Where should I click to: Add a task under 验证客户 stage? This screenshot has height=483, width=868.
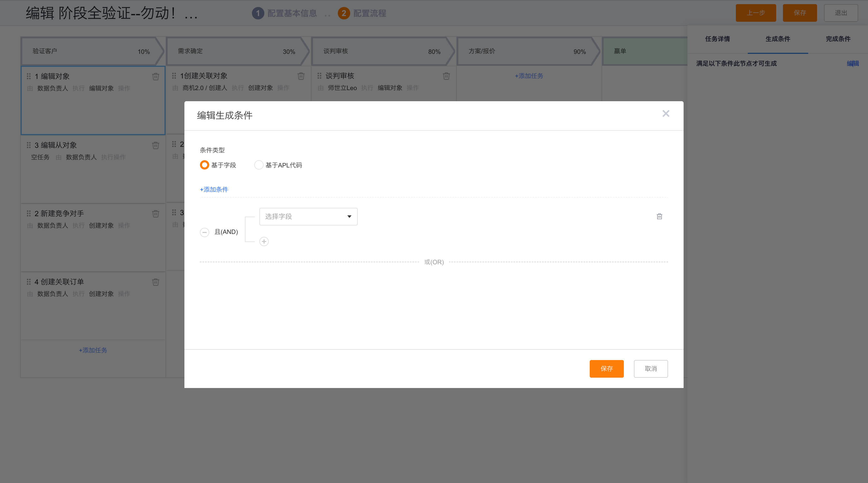(93, 350)
